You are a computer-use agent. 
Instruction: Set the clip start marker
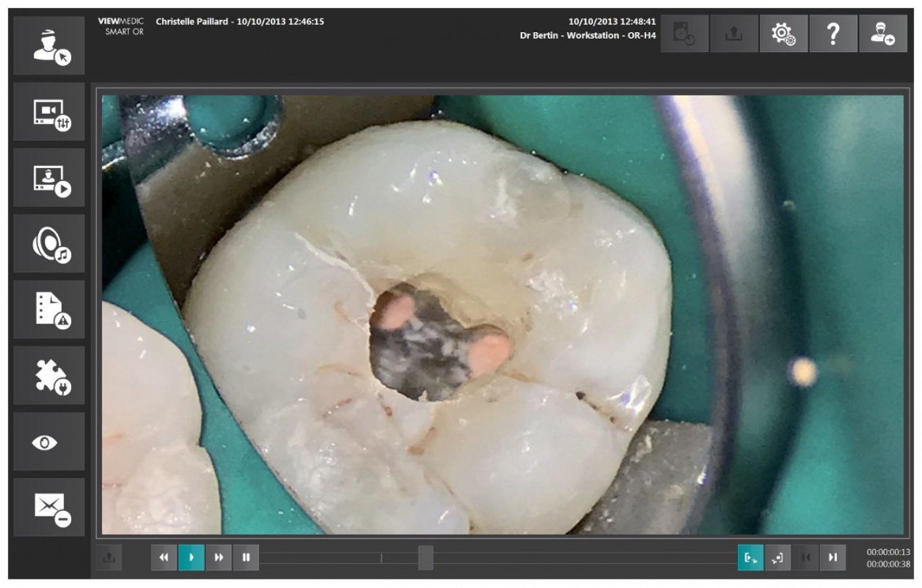pos(751,558)
